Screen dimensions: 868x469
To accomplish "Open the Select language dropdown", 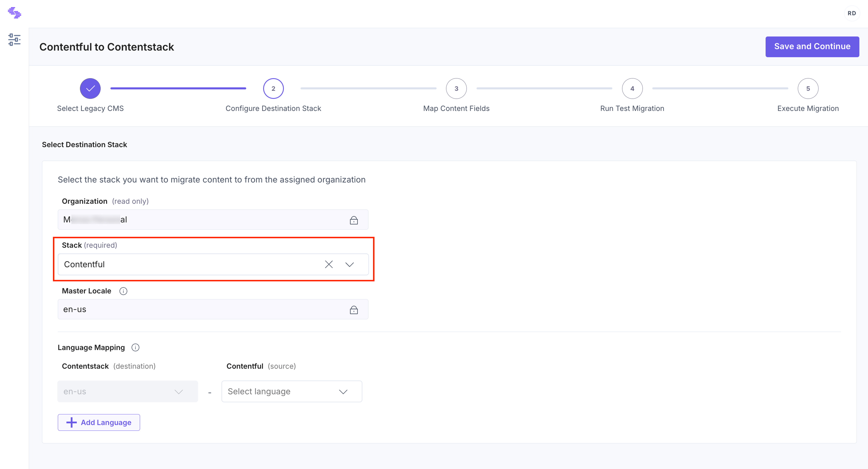I will tap(292, 391).
